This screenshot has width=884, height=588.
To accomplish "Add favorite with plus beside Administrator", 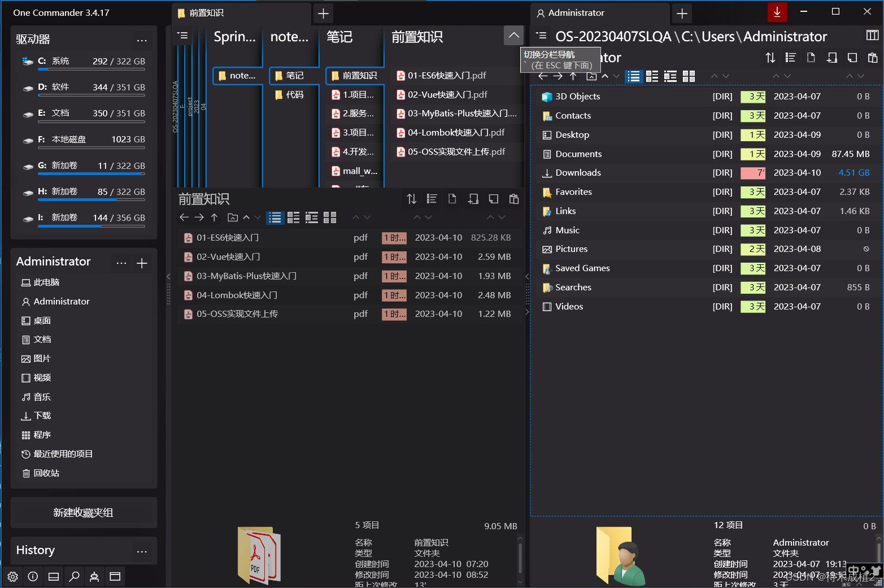I will pyautogui.click(x=142, y=263).
